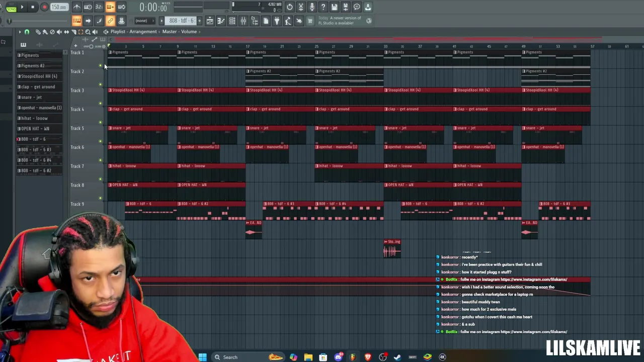Toggle the highlighted overdub/blend recording button
Image resolution: width=644 pixels, height=362 pixels.
pyautogui.click(x=110, y=7)
